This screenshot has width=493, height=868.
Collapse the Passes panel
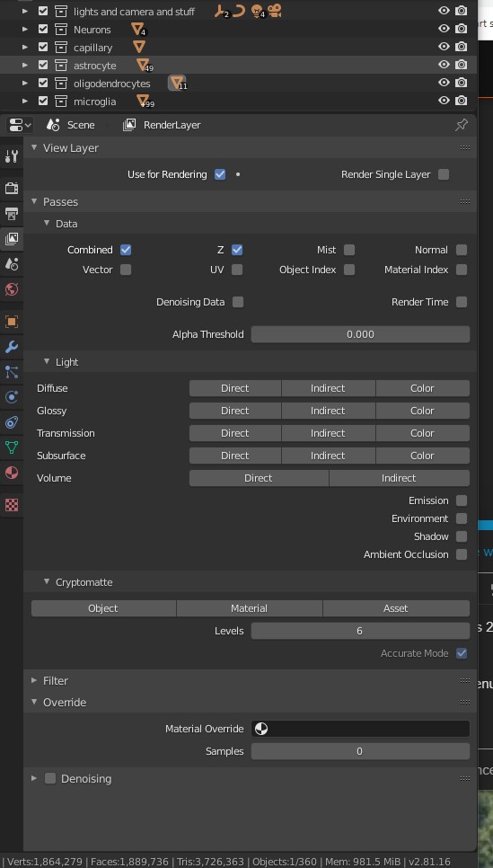[34, 201]
